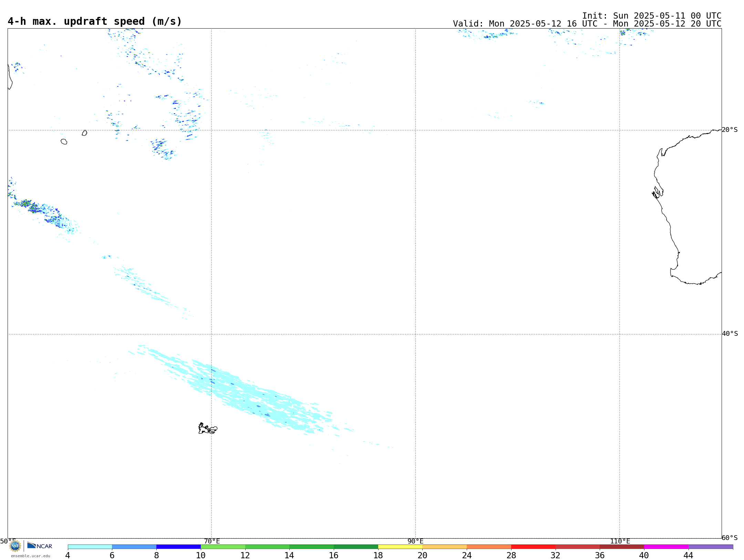Click the 70°E longitude label
This screenshot has width=744, height=560.
[212, 541]
